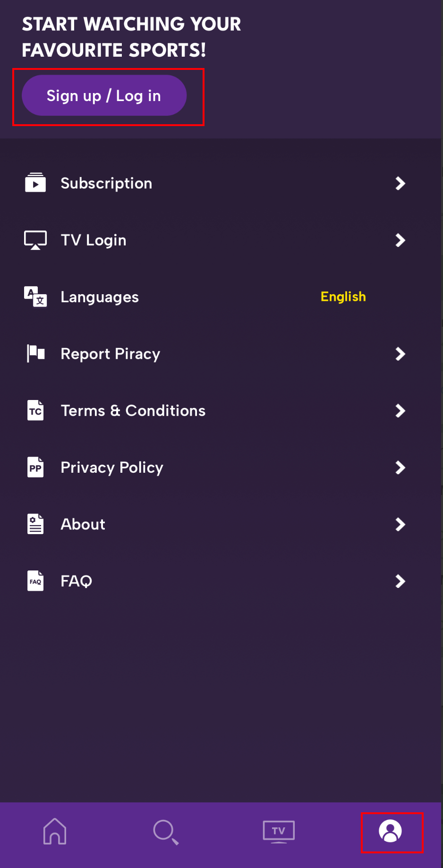Open the Terms & Conditions entry

(x=133, y=411)
